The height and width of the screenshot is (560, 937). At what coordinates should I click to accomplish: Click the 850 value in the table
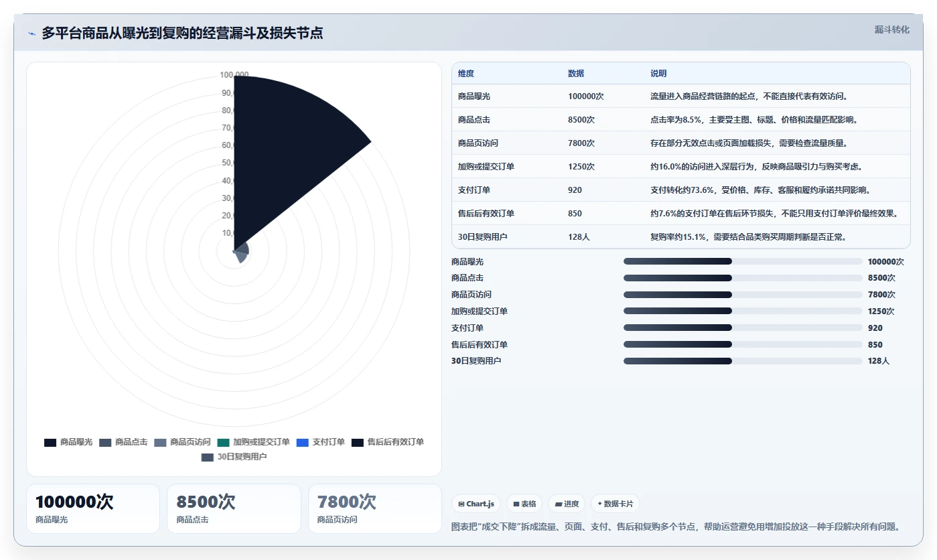(x=575, y=214)
